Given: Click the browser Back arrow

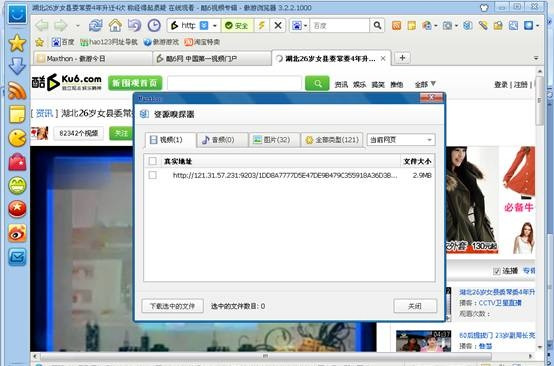Looking at the screenshot, I should click(42, 25).
